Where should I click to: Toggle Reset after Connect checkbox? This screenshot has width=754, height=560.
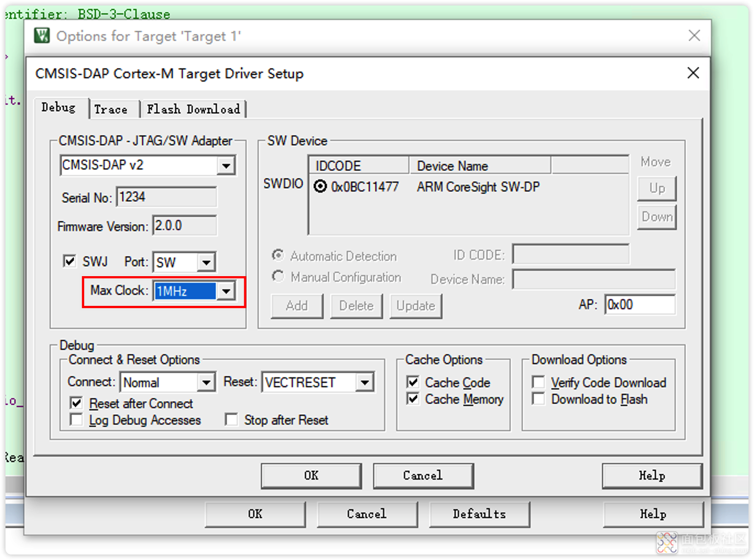77,403
